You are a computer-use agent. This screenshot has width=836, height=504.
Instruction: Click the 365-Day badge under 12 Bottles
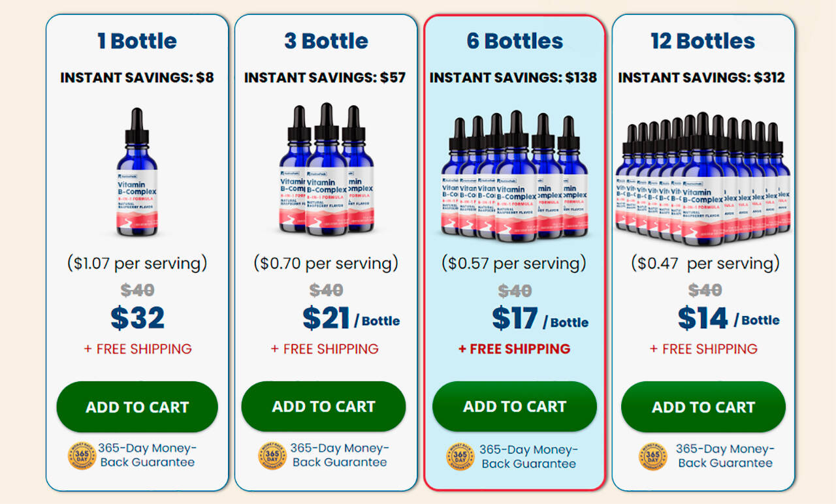pos(653,456)
